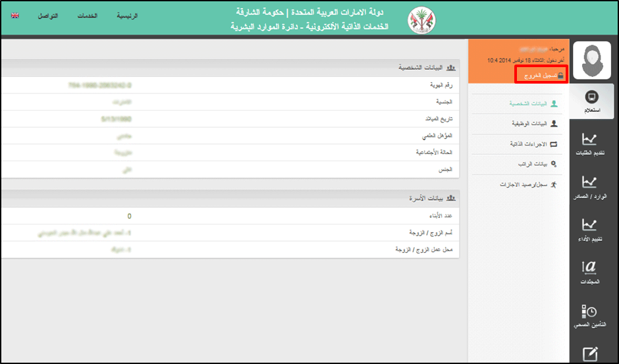This screenshot has width=619, height=364.
Task: Click the الجنس field label
Action: pyautogui.click(x=445, y=169)
